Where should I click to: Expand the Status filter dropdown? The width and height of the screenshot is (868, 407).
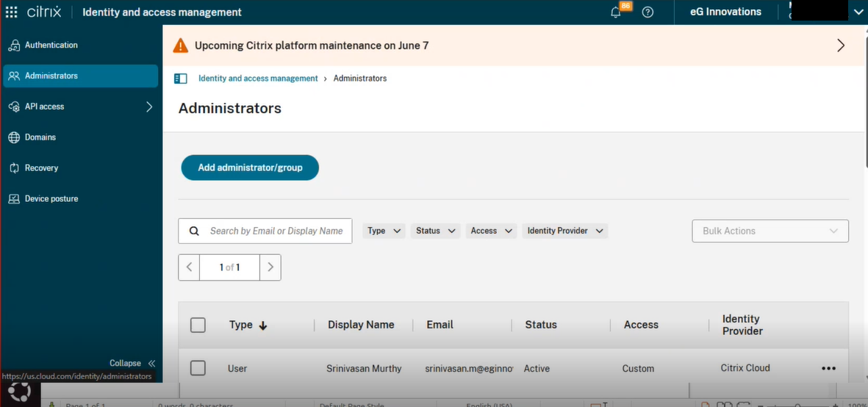(x=436, y=231)
